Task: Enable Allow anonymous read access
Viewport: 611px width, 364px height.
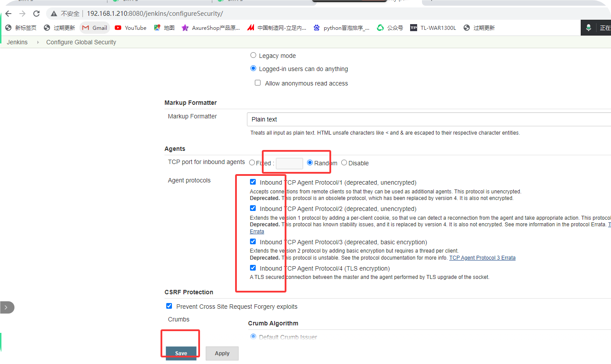Action: click(x=258, y=83)
